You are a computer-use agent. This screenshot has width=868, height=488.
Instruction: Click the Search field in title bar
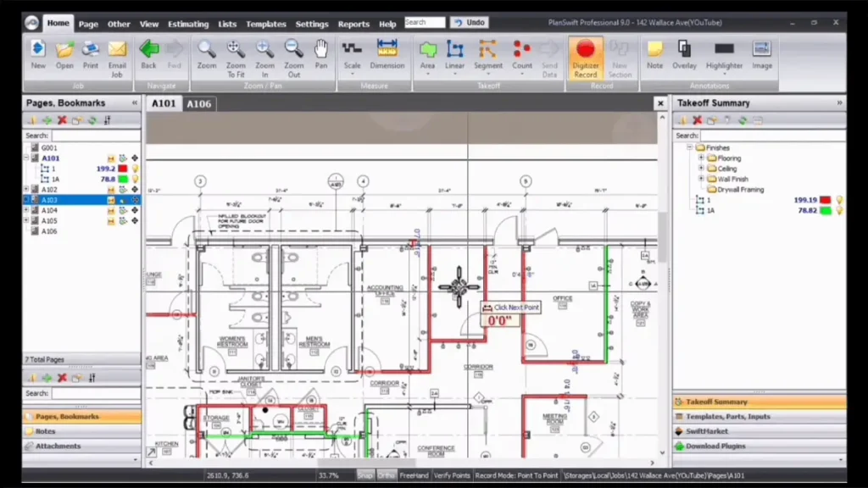(425, 22)
